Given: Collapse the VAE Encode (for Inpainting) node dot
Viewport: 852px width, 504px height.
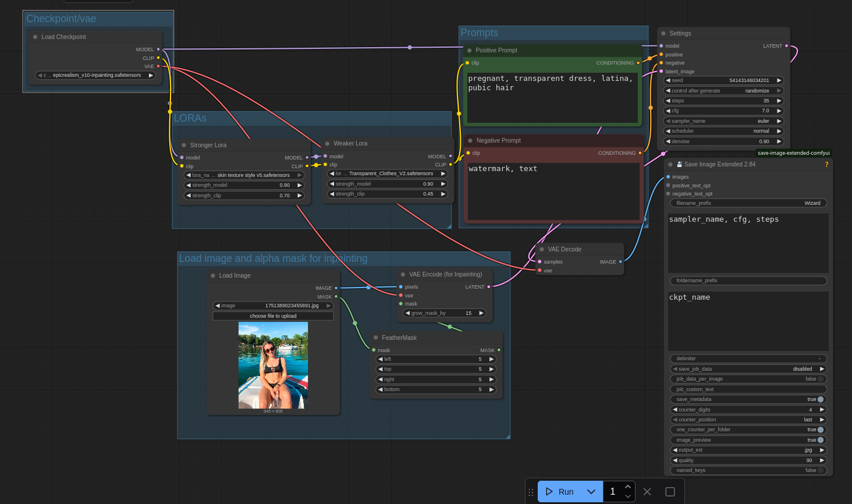Looking at the screenshot, I should point(403,274).
